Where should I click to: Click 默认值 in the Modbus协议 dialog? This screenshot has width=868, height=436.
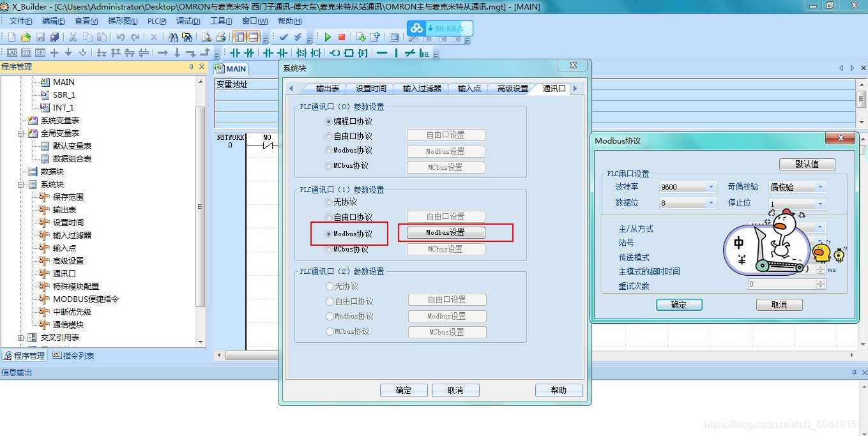[807, 164]
